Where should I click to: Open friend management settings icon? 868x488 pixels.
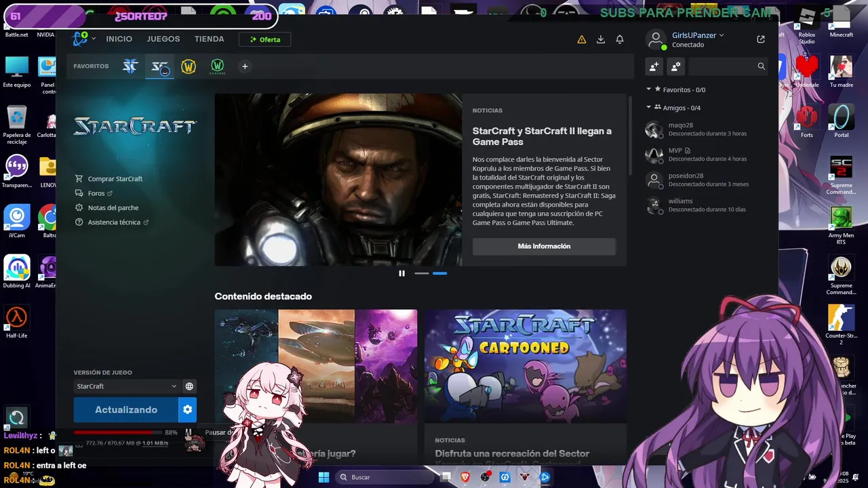coord(675,66)
